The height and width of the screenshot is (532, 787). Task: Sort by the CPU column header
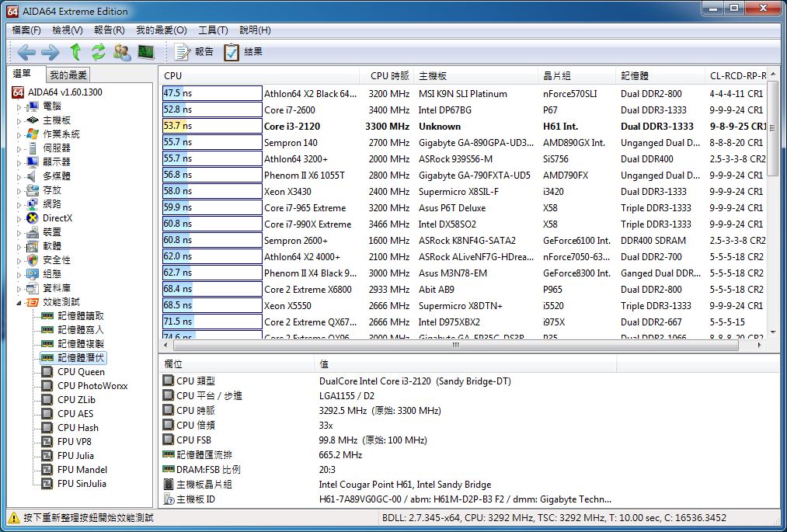(x=260, y=76)
